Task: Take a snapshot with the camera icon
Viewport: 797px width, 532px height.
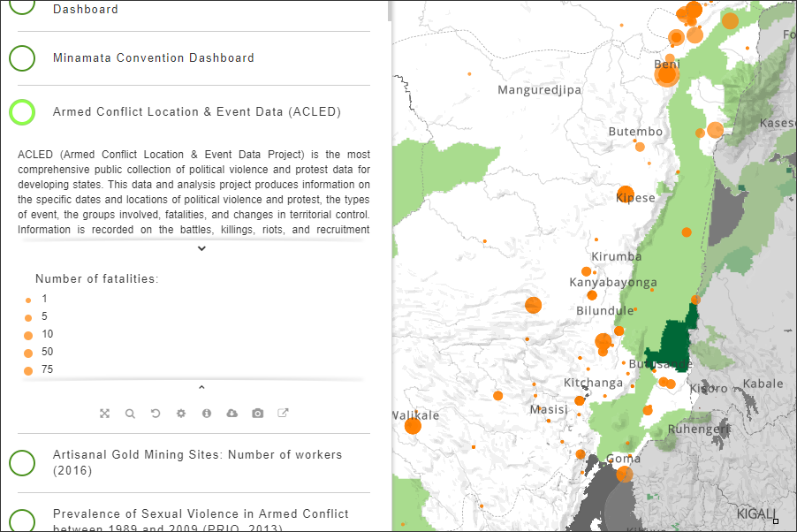Action: coord(258,414)
